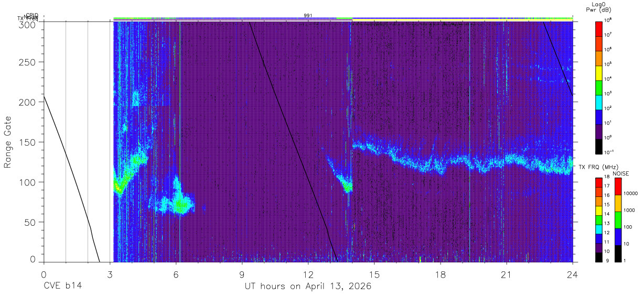Click the '13' label on TX FRQ legend

click(x=608, y=223)
